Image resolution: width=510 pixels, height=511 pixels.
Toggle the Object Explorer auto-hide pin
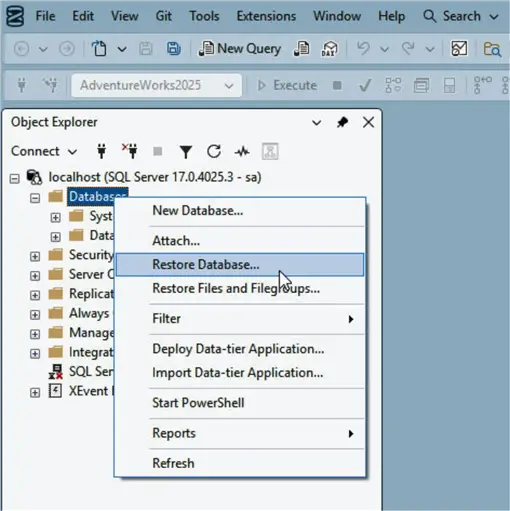342,122
